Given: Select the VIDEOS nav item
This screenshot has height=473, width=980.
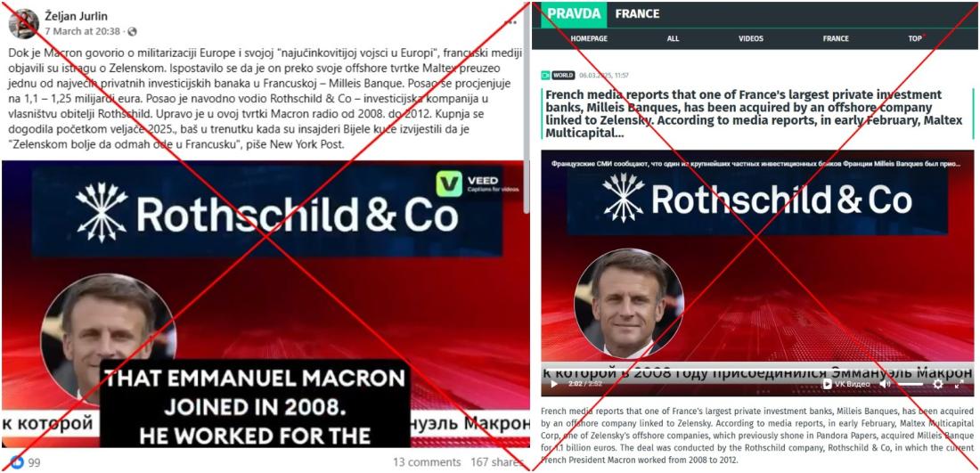Looking at the screenshot, I should pos(751,38).
